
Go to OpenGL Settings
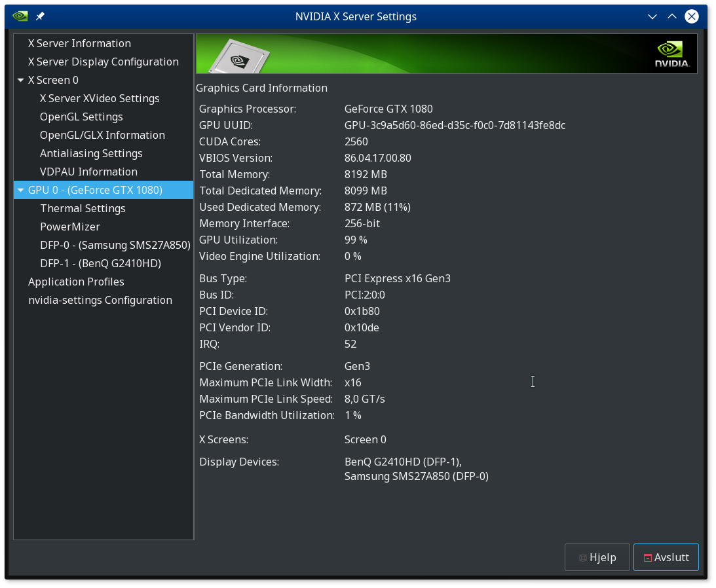(x=81, y=117)
